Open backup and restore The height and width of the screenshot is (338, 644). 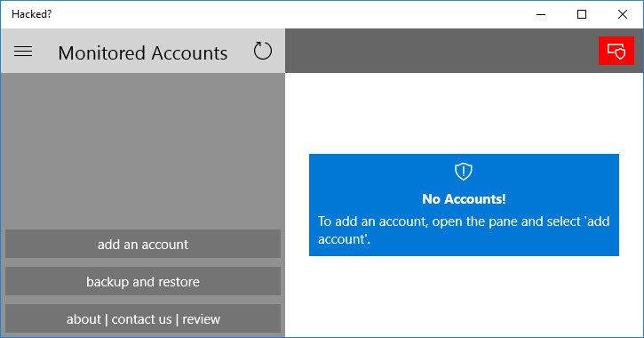143,281
